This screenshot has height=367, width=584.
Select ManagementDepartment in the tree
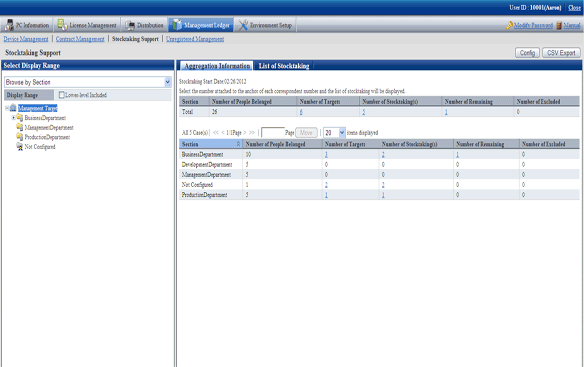pyautogui.click(x=49, y=127)
